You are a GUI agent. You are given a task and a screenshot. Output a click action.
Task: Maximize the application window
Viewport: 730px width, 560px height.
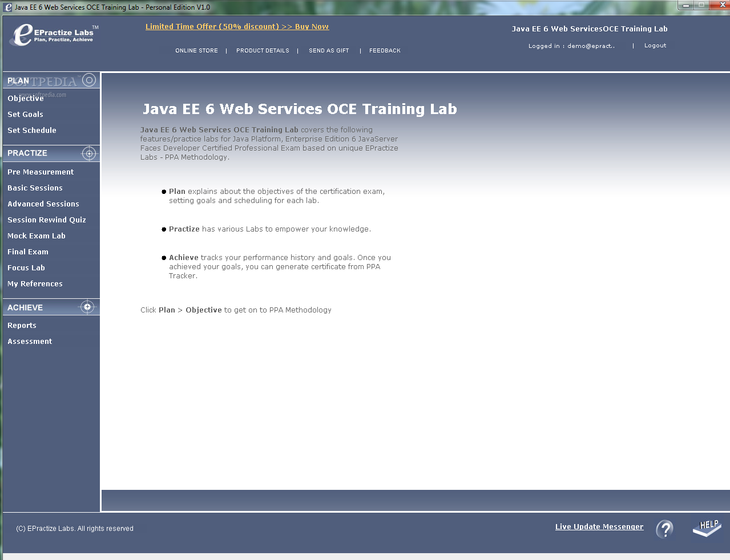pyautogui.click(x=701, y=5)
